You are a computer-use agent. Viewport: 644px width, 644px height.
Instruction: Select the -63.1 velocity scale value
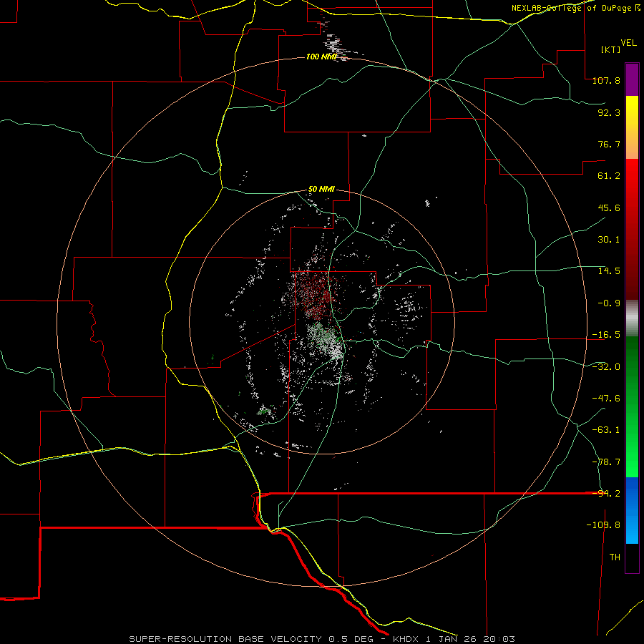click(606, 430)
